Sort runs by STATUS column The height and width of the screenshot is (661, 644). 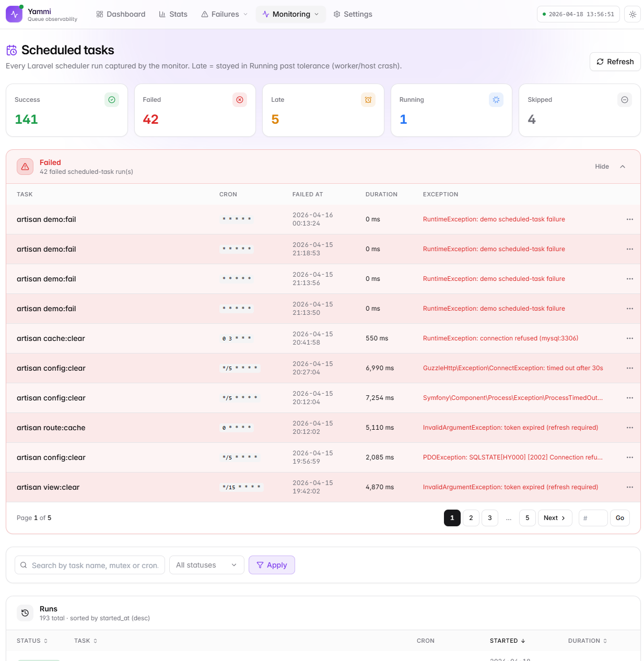click(x=32, y=641)
